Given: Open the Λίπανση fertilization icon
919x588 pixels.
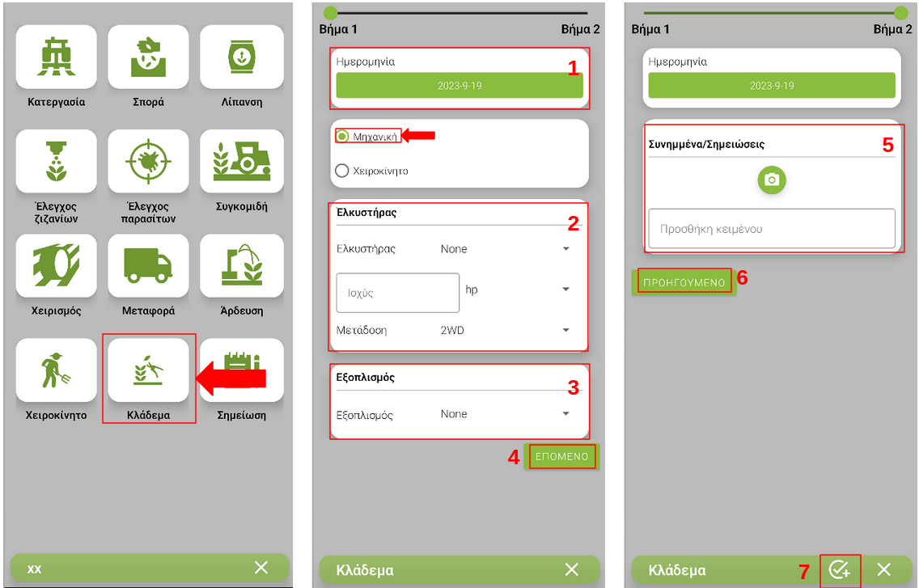Looking at the screenshot, I should tap(241, 58).
